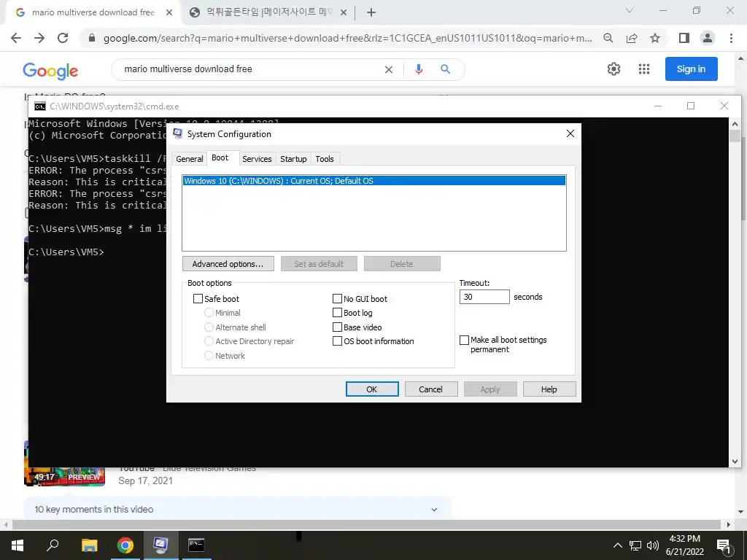The width and height of the screenshot is (747, 560).
Task: Select Command Prompt taskbar icon
Action: (196, 545)
